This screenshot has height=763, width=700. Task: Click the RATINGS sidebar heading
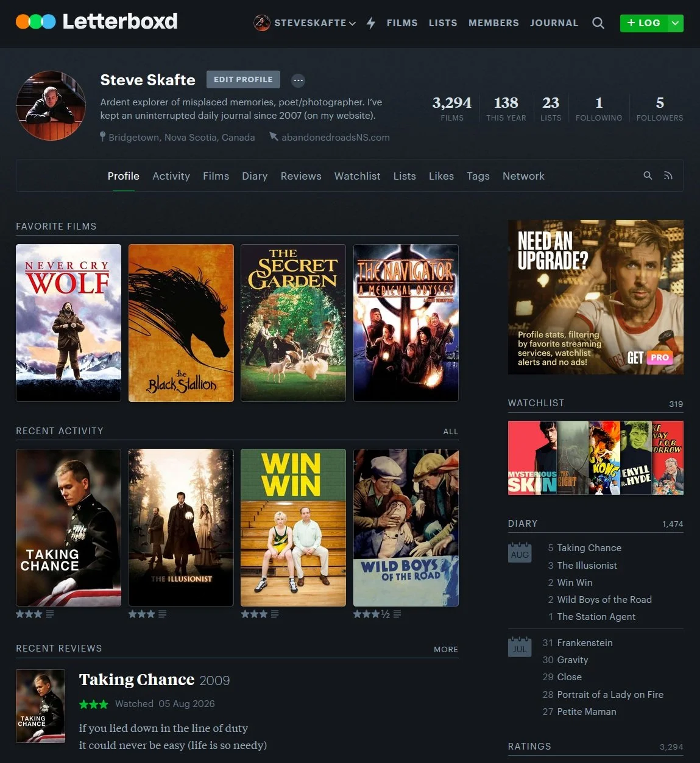[529, 747]
